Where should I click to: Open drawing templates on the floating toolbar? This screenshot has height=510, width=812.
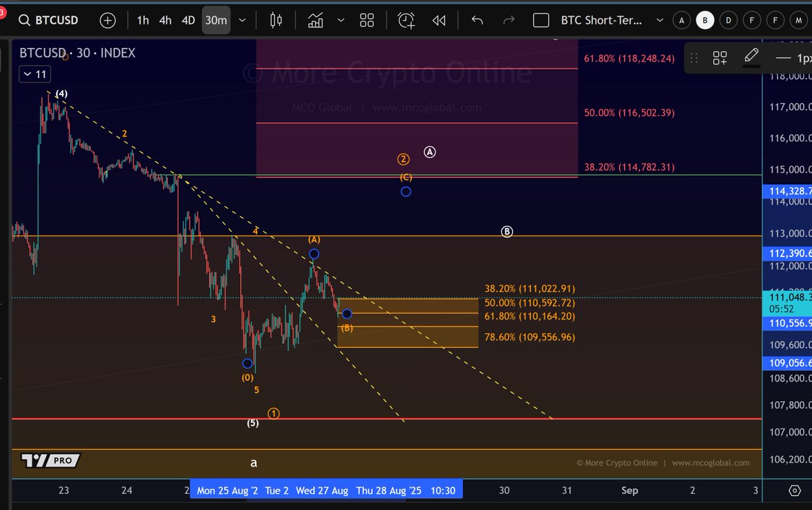719,58
